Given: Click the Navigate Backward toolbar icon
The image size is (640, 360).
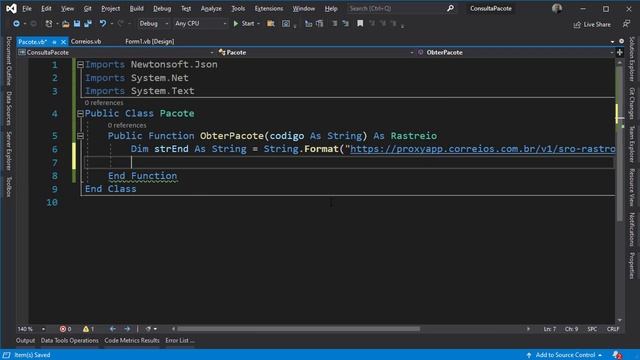Looking at the screenshot, I should coord(16,24).
